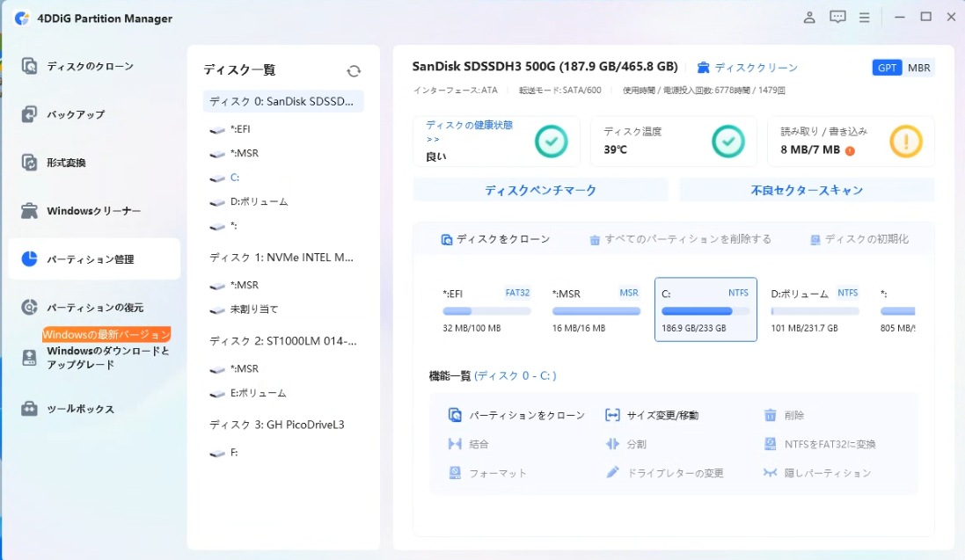Select ディスク 0: SanDisk SDSSD... entry
965x560 pixels.
click(283, 102)
